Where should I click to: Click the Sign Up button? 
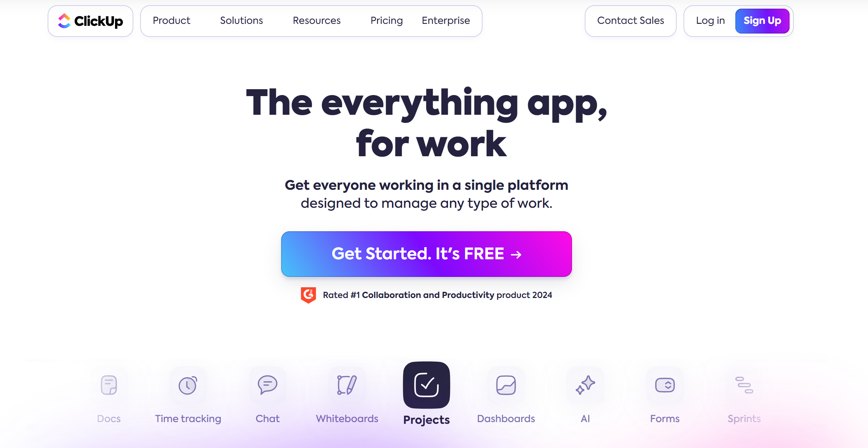762,21
